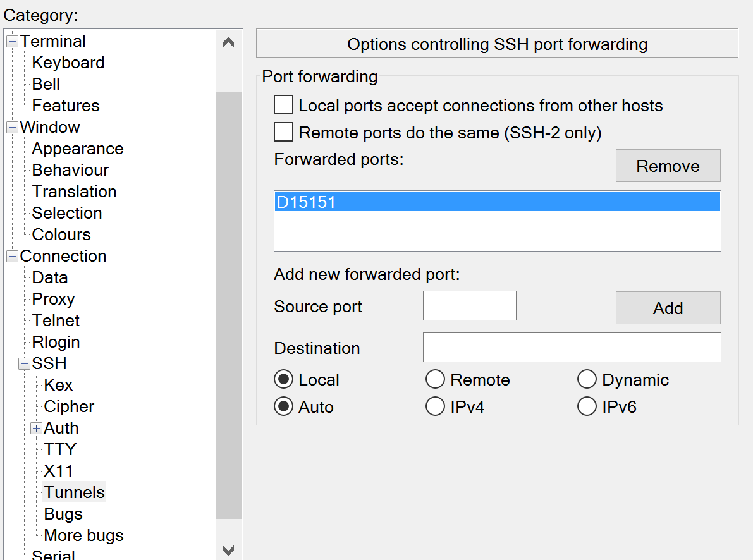The image size is (753, 560).
Task: Enable local ports accept connections from other hosts
Action: point(283,105)
